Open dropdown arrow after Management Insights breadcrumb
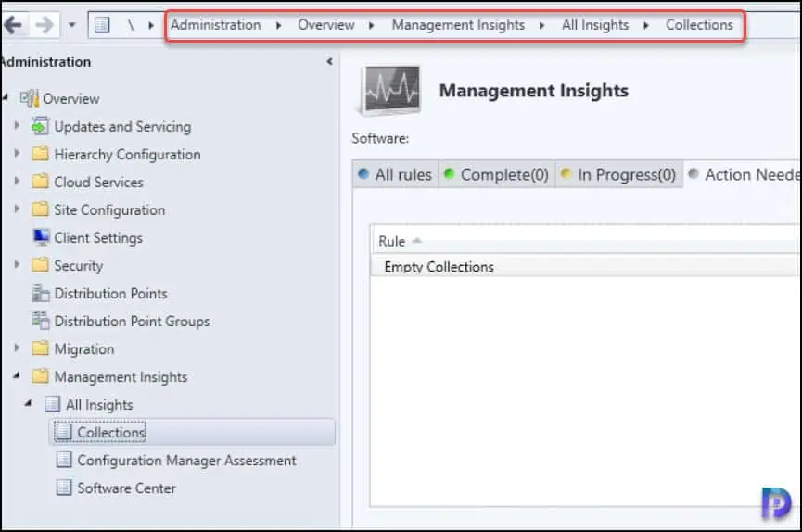Screen dimensions: 802x532 (x=542, y=25)
